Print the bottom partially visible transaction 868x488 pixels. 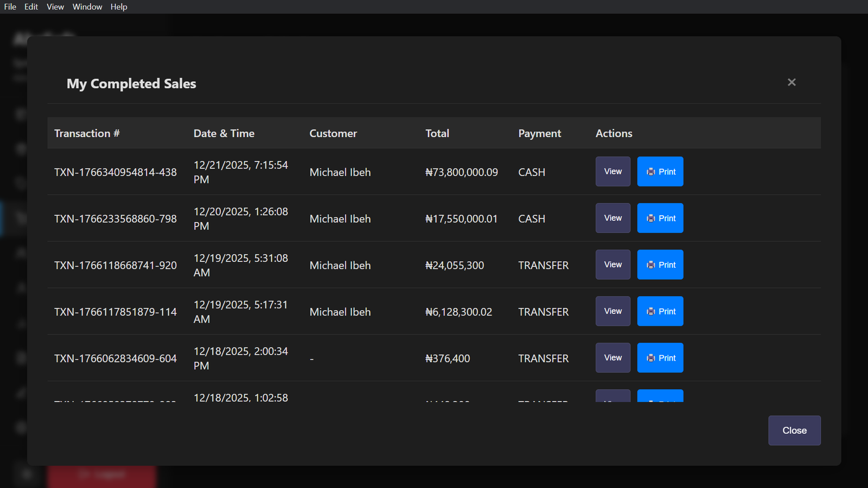pyautogui.click(x=660, y=399)
